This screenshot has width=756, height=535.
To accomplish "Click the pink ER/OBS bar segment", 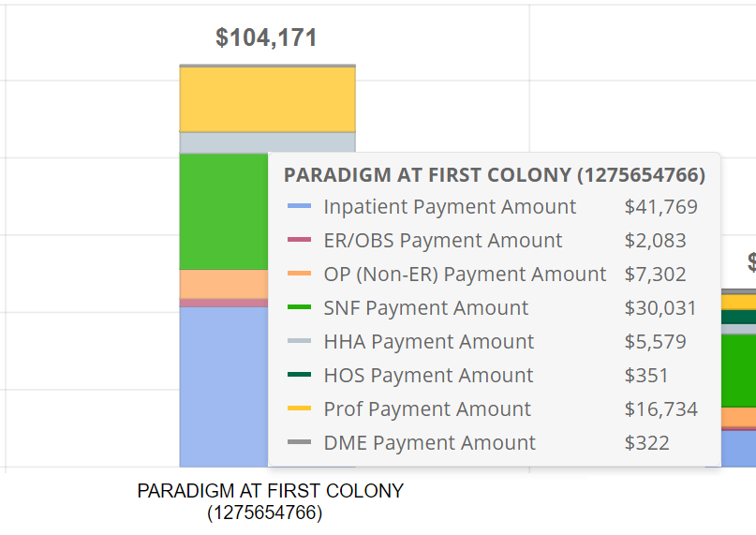I will pos(224,303).
